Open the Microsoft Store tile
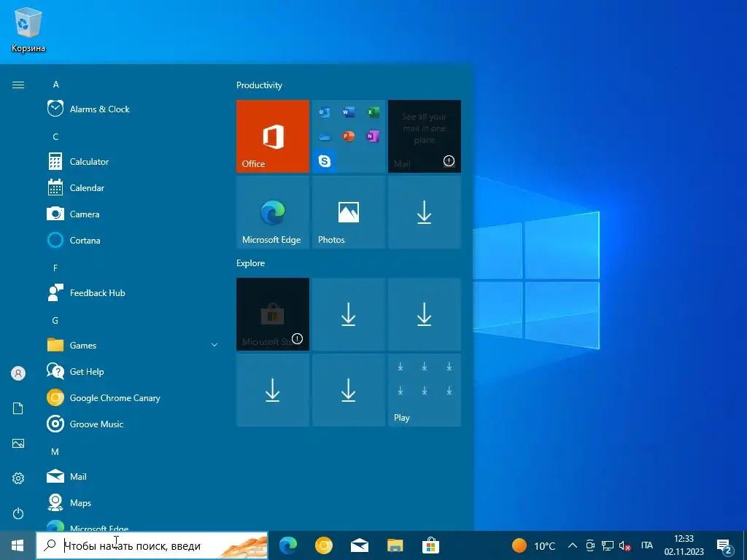 pos(273,314)
